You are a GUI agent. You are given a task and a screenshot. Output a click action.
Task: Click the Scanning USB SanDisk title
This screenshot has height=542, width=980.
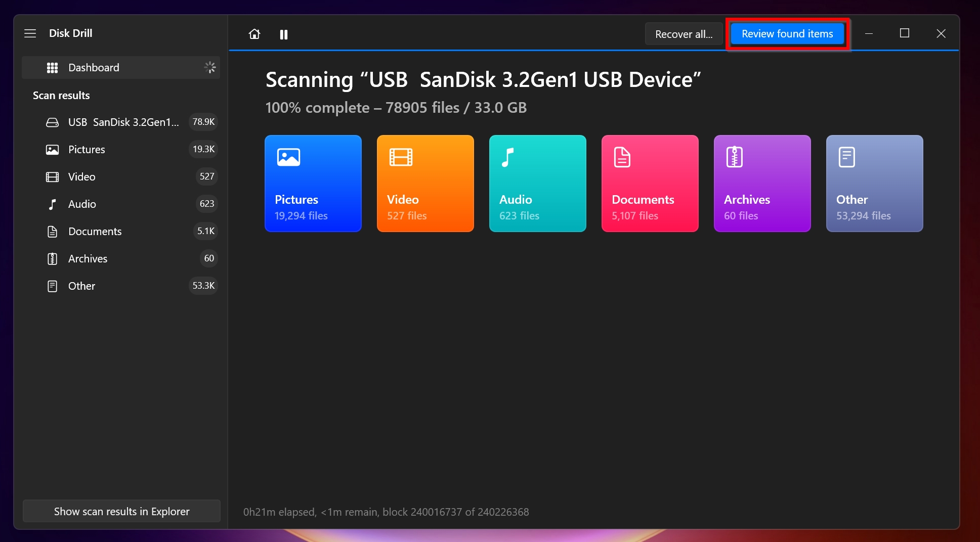coord(483,80)
